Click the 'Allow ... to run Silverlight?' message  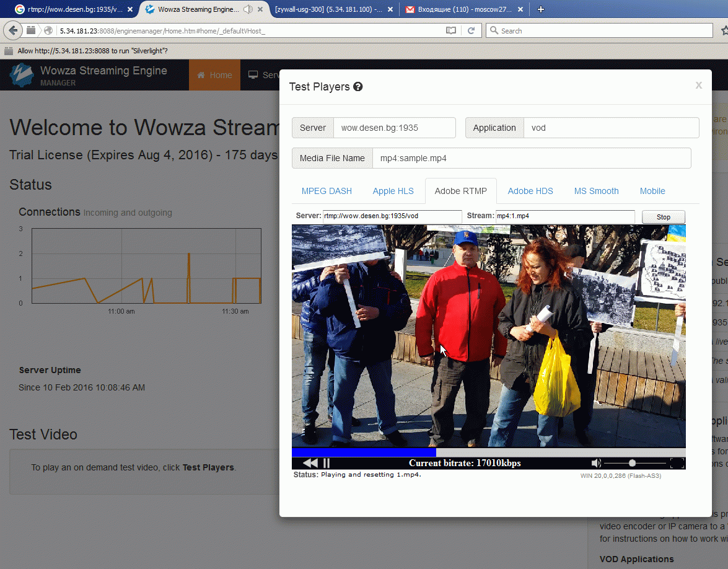(92, 51)
